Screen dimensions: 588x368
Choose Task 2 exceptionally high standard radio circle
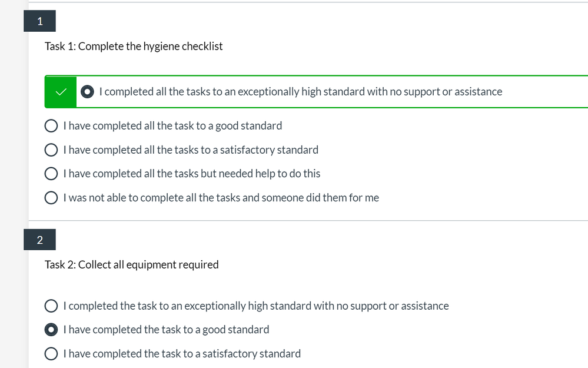[x=51, y=306]
